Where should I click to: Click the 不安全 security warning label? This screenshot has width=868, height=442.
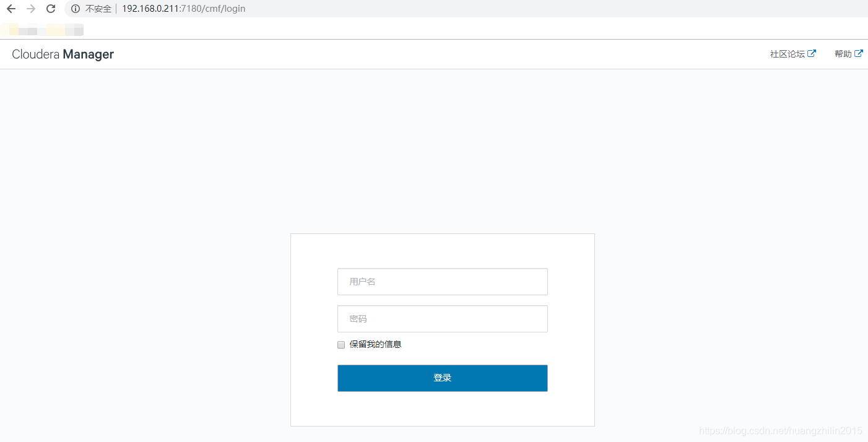98,9
